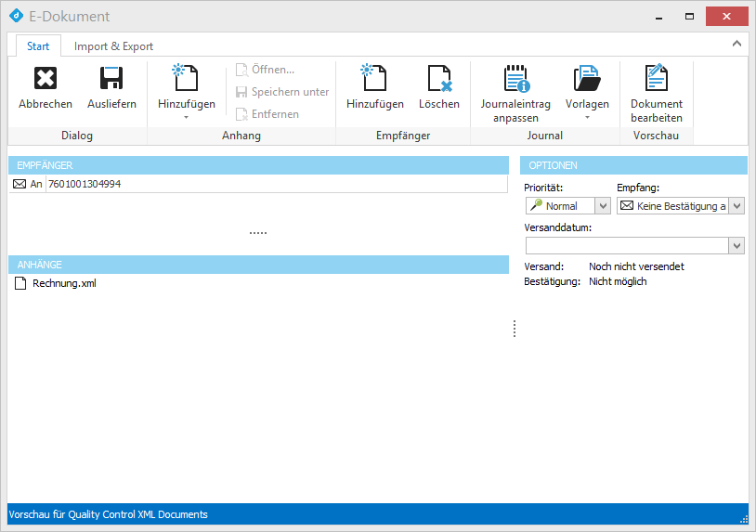The image size is (756, 532).
Task: Open the Empfang confirmation dropdown
Action: point(736,206)
